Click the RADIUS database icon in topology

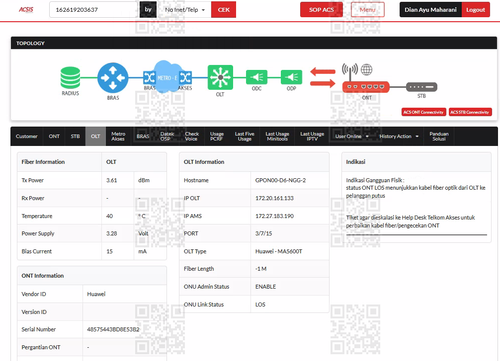click(x=70, y=78)
